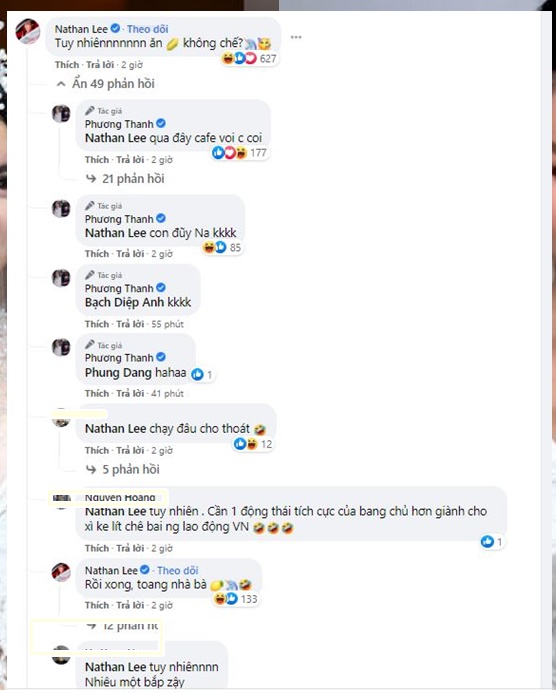View reactions showing 85 on kkkk comment

pos(222,248)
